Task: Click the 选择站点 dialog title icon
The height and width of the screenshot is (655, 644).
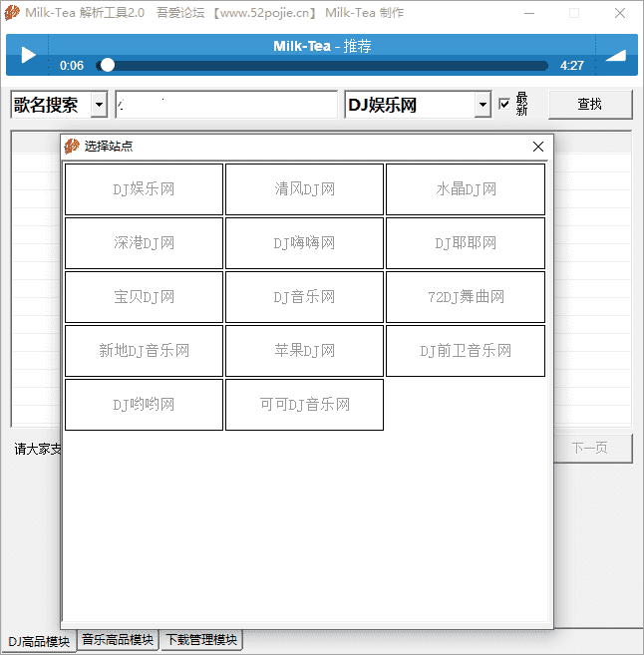Action: [x=72, y=147]
